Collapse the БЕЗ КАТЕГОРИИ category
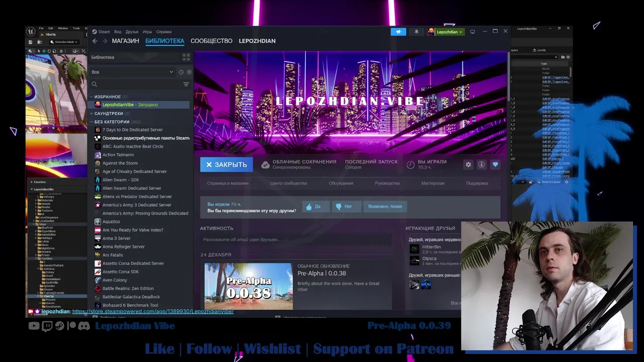Viewport: 644px width, 362px height. 92,122
